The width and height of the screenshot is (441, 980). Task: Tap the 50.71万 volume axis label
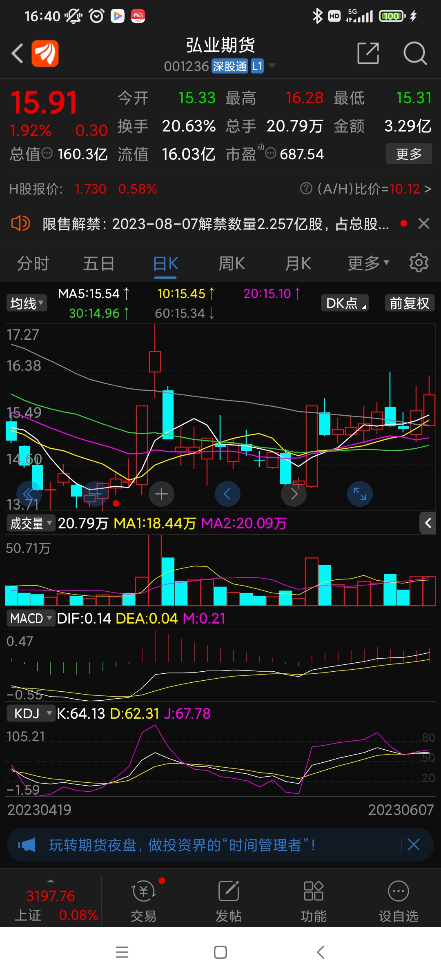tap(28, 548)
